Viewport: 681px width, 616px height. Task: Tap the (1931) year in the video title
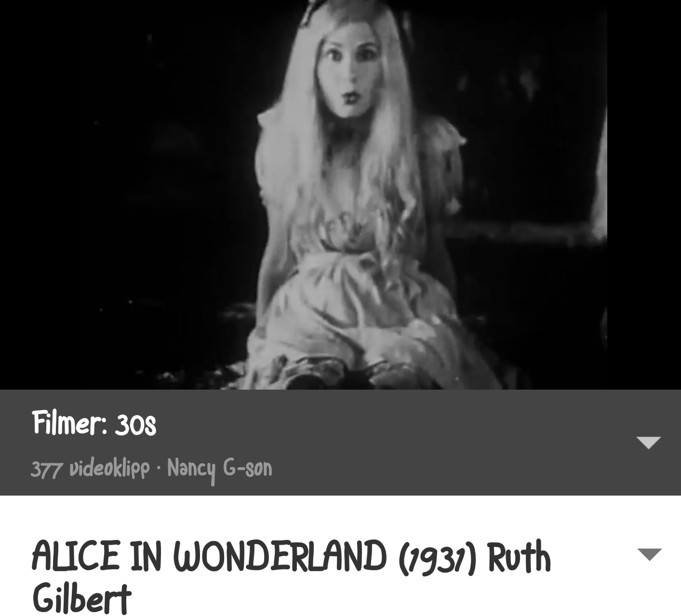(437, 557)
